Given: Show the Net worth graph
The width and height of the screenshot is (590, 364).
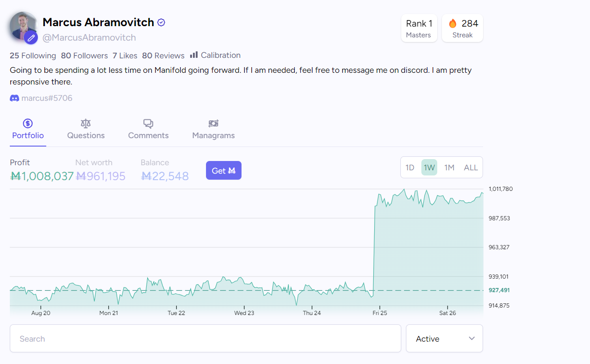Looking at the screenshot, I should pyautogui.click(x=100, y=170).
